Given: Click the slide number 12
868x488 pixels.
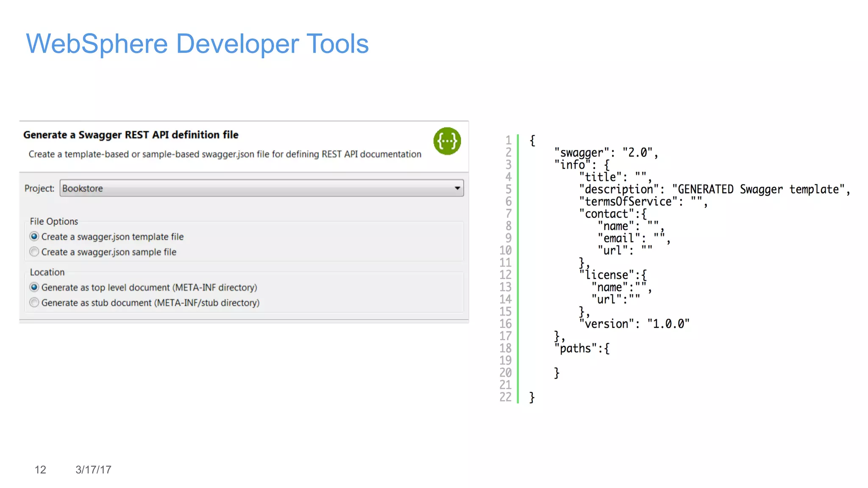Looking at the screenshot, I should 40,470.
